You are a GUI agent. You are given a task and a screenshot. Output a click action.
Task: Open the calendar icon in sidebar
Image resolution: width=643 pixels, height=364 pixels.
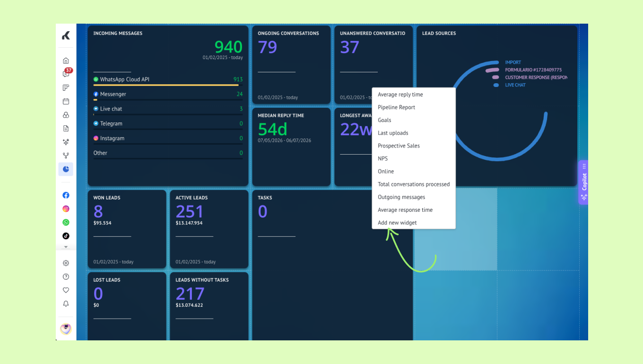click(x=66, y=101)
